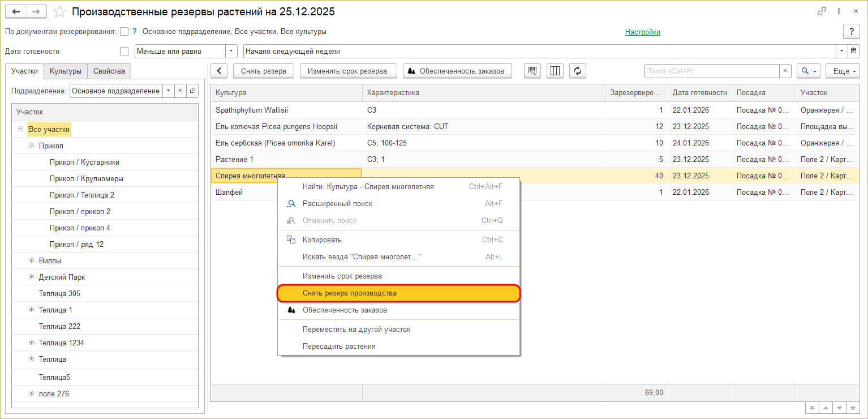Click the column layout icon button
The height and width of the screenshot is (419, 868).
(555, 71)
